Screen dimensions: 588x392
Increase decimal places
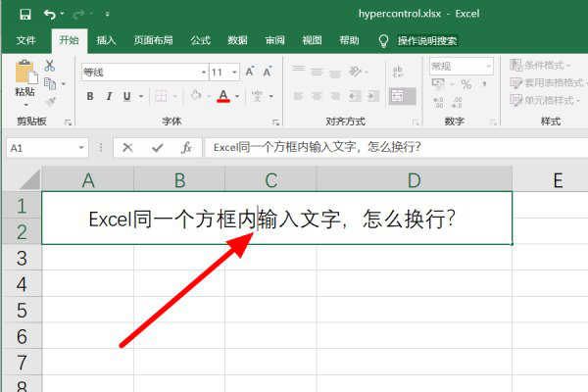click(x=438, y=102)
